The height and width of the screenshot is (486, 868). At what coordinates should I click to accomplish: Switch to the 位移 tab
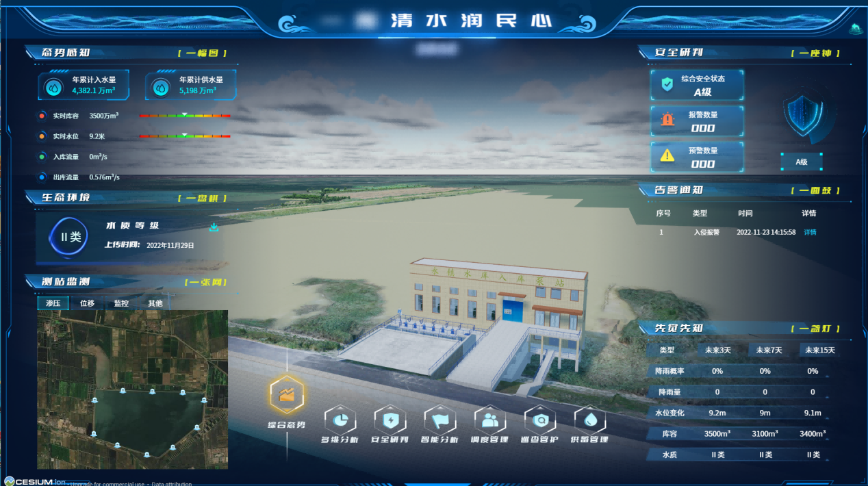click(x=87, y=303)
